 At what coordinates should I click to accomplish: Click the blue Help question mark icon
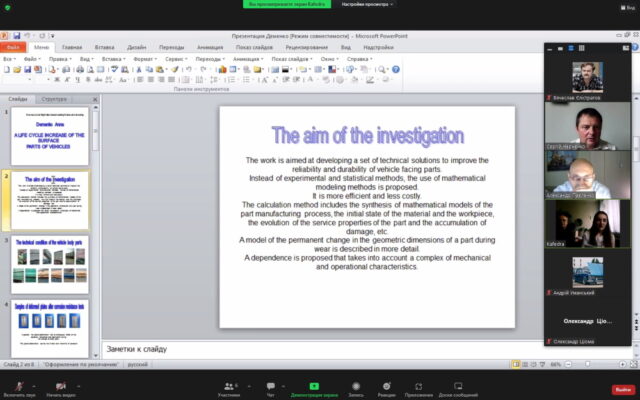coord(396,69)
